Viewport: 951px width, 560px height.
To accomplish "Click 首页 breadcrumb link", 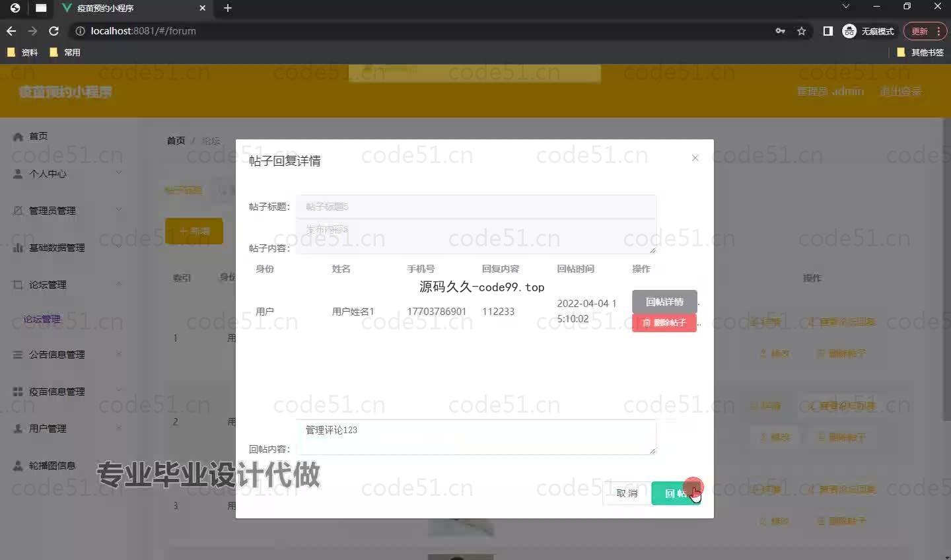I will (176, 141).
